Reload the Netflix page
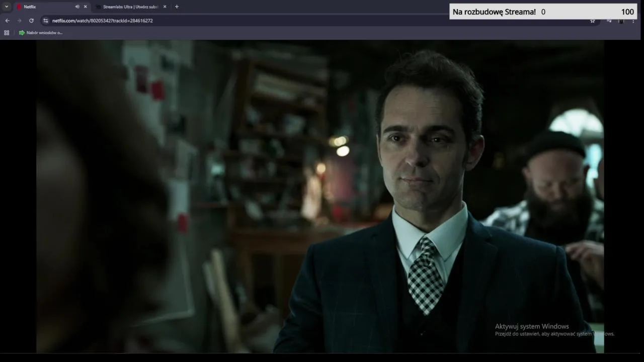644x362 pixels. pyautogui.click(x=31, y=21)
